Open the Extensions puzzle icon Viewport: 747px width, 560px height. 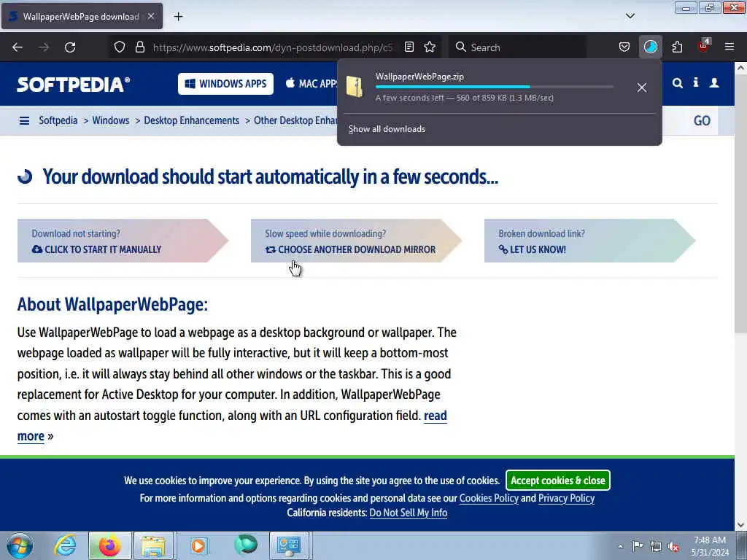(677, 47)
